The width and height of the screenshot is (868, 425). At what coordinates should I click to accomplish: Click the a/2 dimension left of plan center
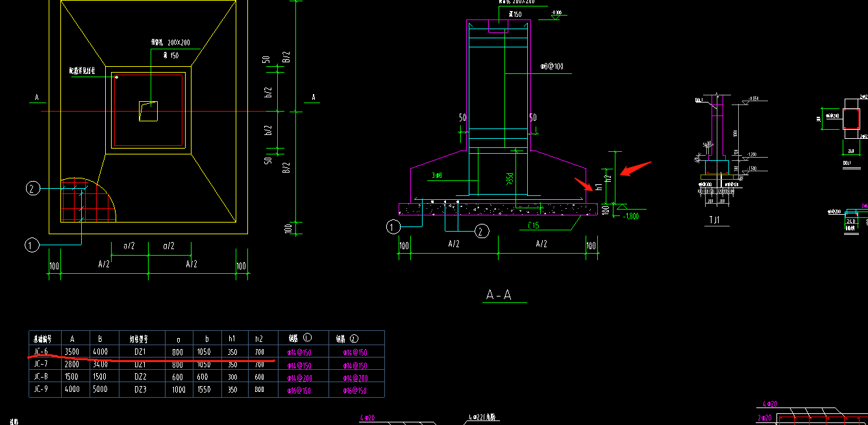pos(128,246)
